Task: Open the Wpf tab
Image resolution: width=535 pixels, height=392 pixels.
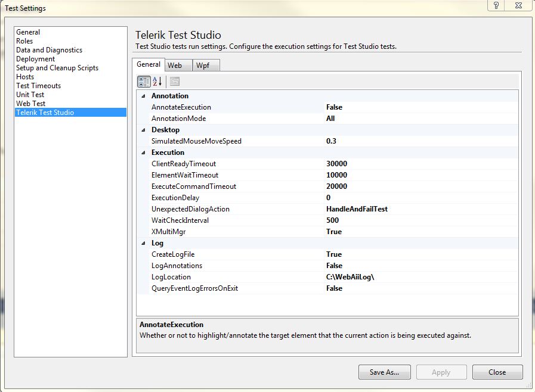Action: 203,65
